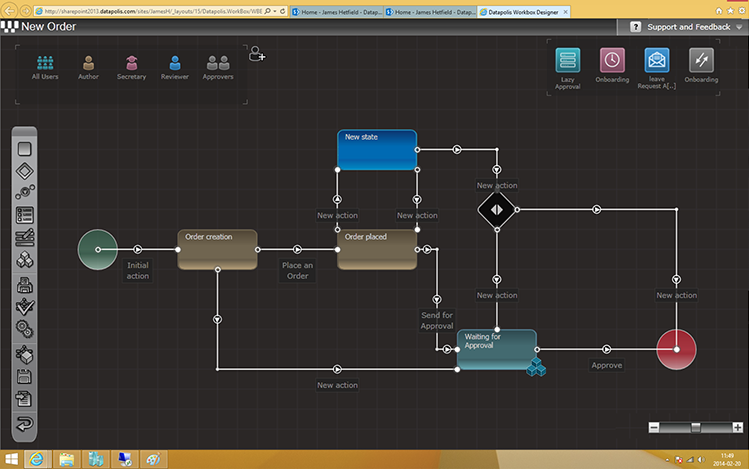Click the deploy cube icon in left toolbar
749x469 pixels.
24,354
